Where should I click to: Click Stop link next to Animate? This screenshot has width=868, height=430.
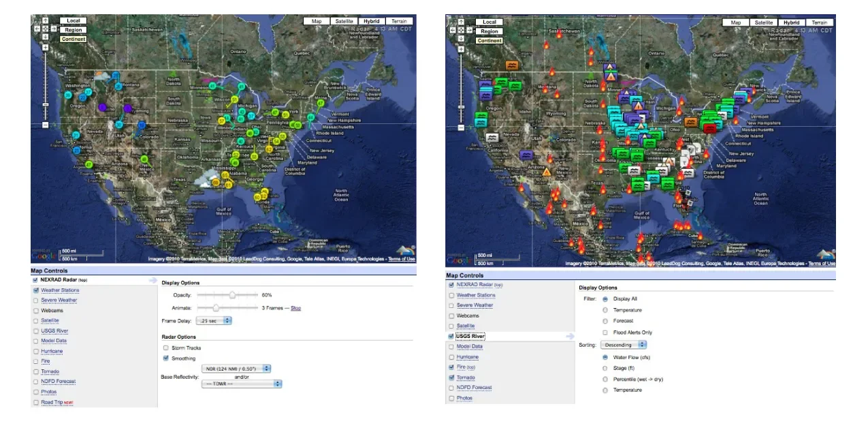[x=295, y=308]
